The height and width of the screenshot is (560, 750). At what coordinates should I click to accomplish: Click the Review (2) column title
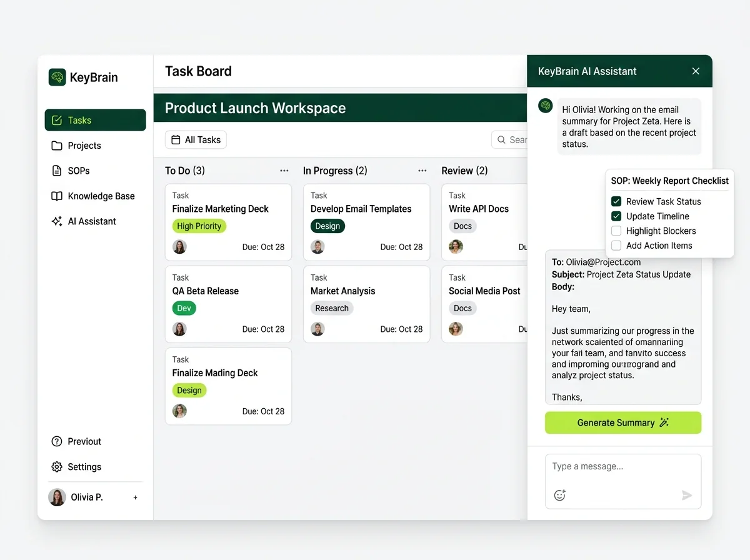pyautogui.click(x=464, y=171)
